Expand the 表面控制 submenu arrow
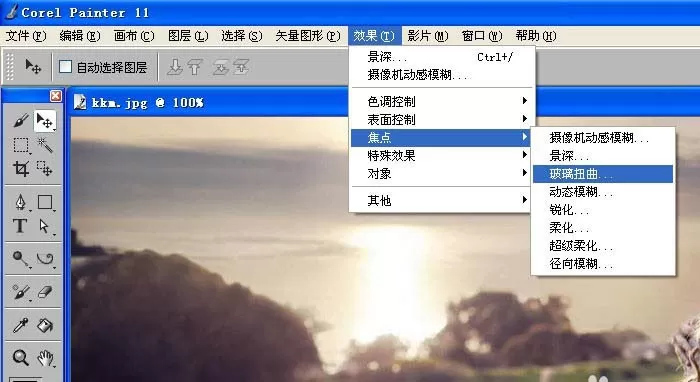Screen dimensions: 700x382 coord(525,119)
